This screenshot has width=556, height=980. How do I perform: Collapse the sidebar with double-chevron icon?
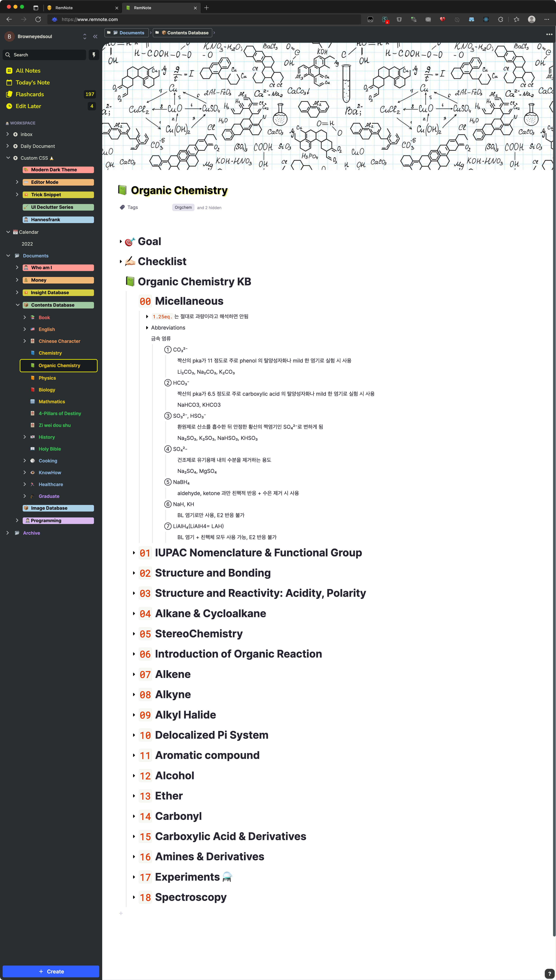(x=95, y=37)
